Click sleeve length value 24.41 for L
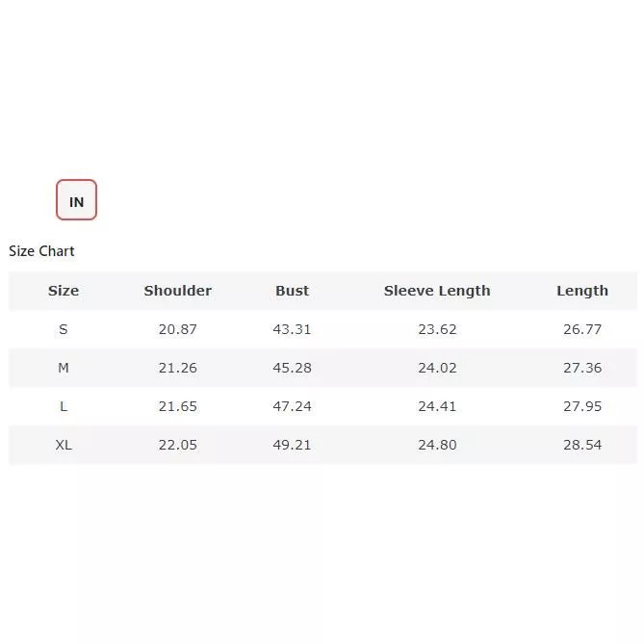This screenshot has height=644, width=644. [437, 406]
